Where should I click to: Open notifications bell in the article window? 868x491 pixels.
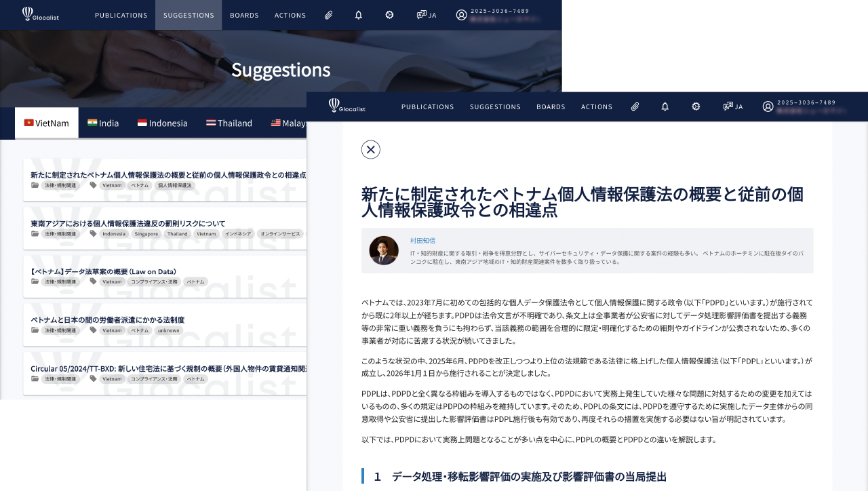pyautogui.click(x=665, y=106)
